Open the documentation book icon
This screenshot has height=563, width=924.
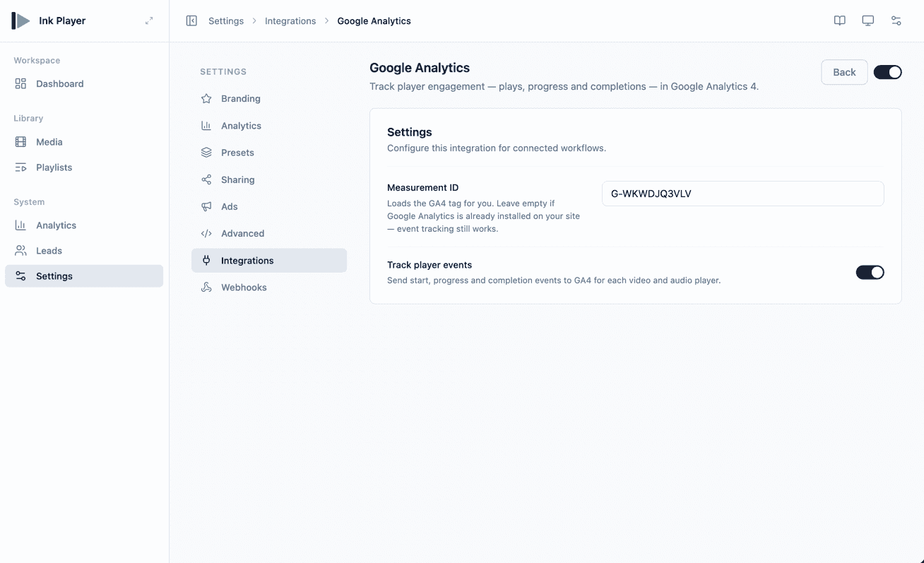[x=840, y=20]
